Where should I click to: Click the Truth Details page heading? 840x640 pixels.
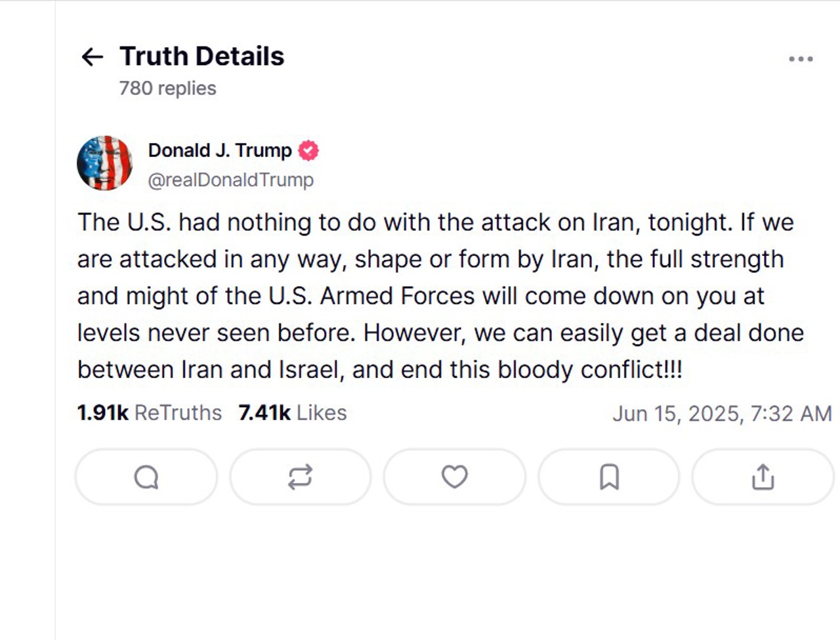click(x=201, y=56)
